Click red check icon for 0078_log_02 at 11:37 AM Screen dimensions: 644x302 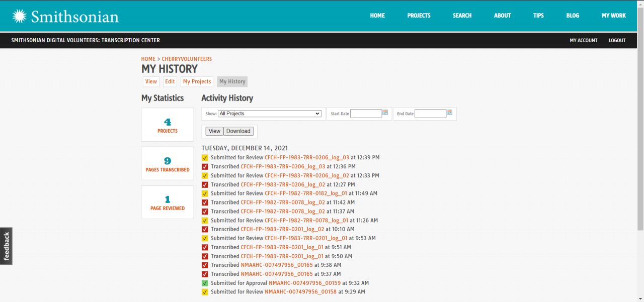pos(205,212)
